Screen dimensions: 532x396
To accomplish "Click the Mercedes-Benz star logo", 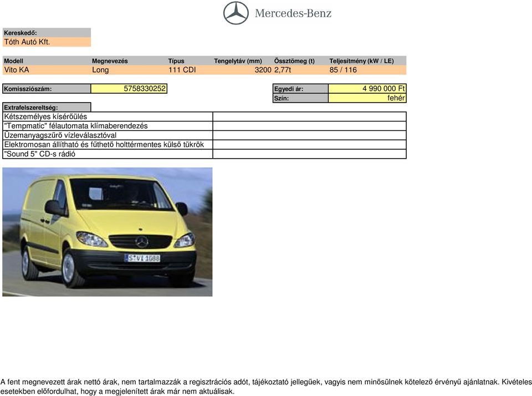I will pos(236,13).
